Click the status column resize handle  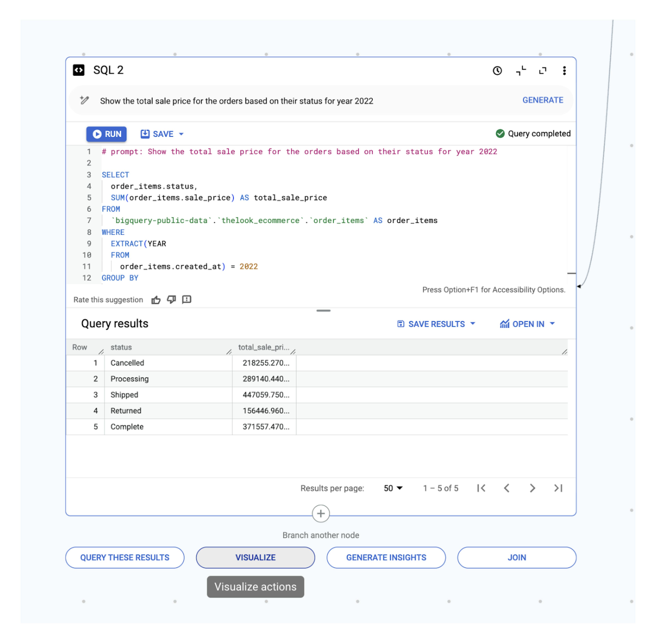coord(229,352)
